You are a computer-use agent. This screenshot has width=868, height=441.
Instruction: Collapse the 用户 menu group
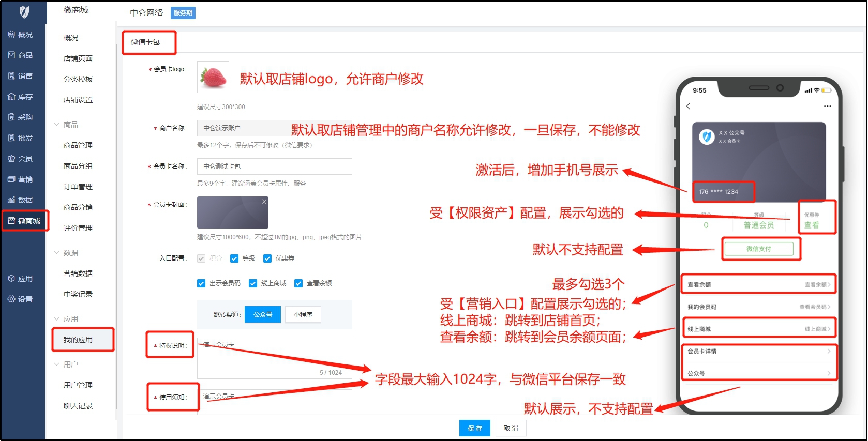tap(57, 364)
